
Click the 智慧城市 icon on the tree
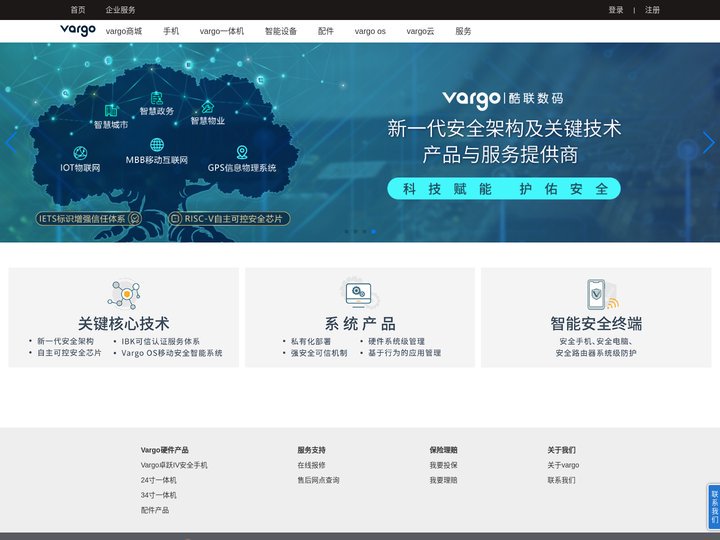pyautogui.click(x=111, y=110)
